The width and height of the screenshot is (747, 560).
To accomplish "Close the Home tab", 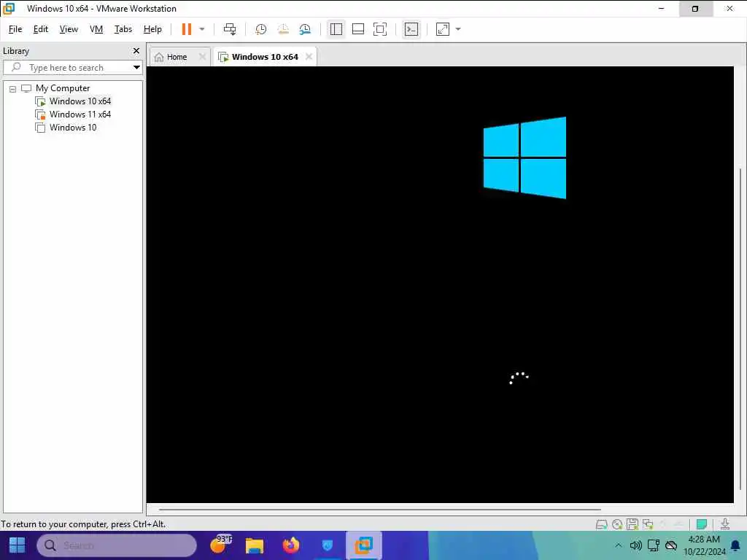I will (x=203, y=57).
